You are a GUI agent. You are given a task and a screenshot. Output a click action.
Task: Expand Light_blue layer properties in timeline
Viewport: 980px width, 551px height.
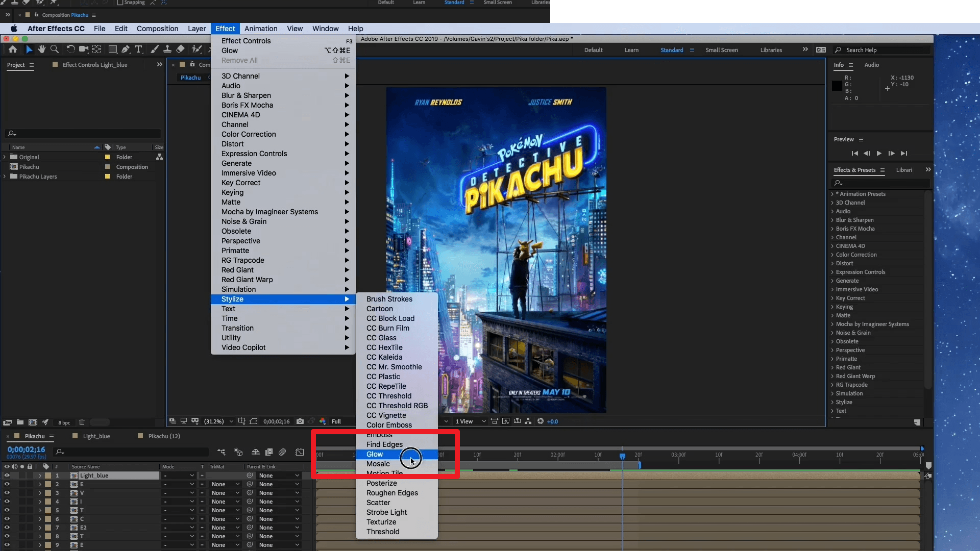coord(40,475)
